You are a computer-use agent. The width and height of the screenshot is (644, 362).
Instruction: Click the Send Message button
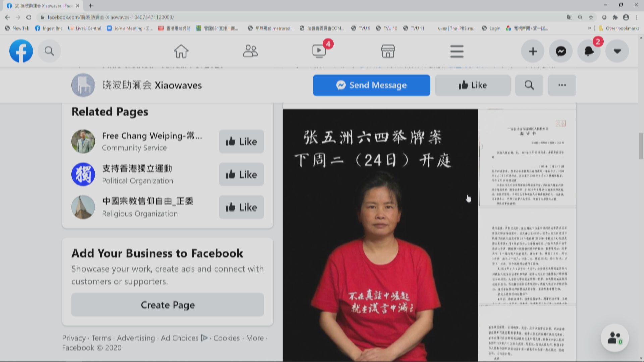coord(371,85)
